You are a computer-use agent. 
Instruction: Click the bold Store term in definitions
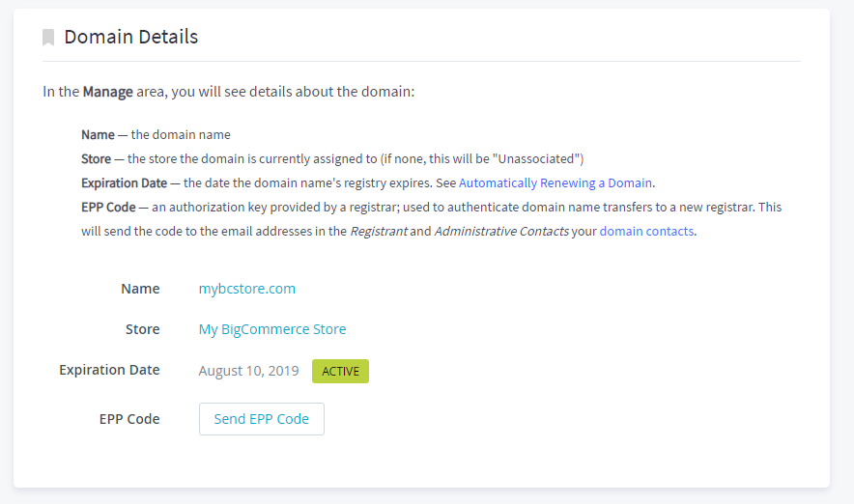[x=96, y=159]
